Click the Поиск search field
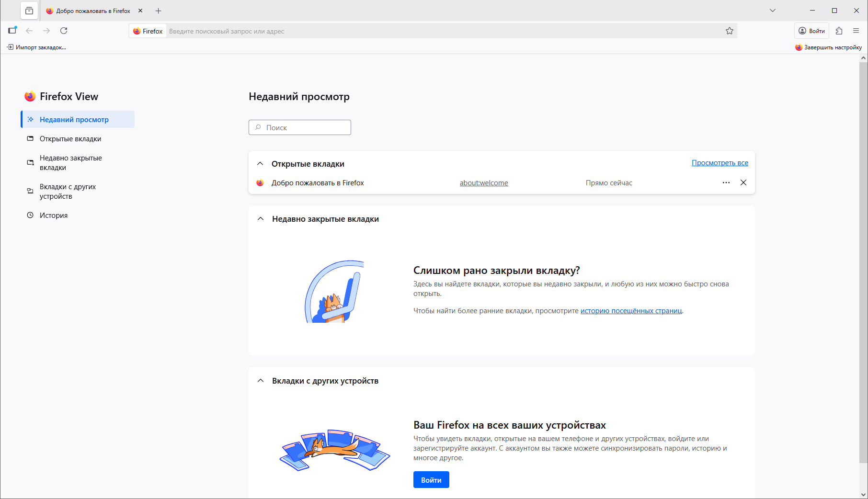 click(x=300, y=127)
